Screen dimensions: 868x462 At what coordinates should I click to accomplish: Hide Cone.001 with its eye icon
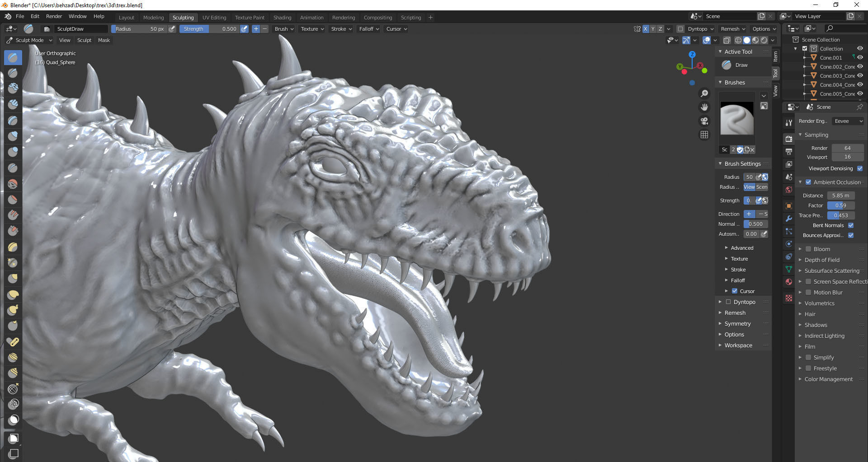pos(860,57)
